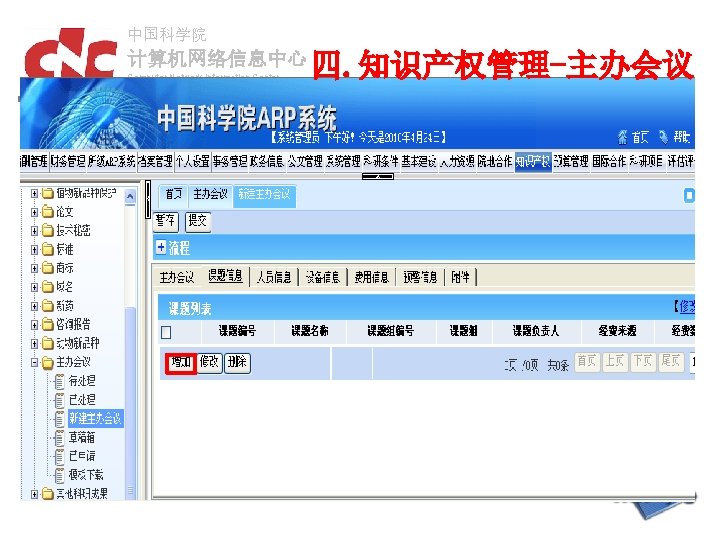
Task: Click the 咨询报告 folder icon
Action: pyautogui.click(x=48, y=325)
